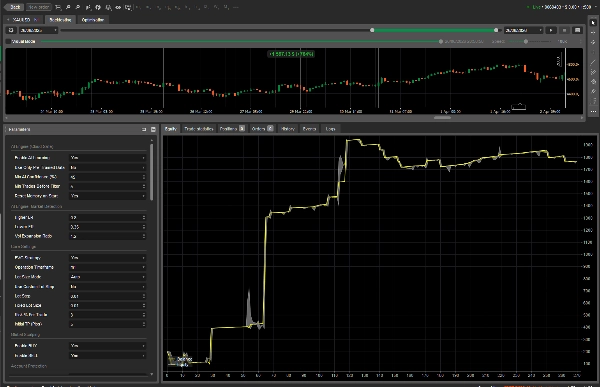Image resolution: width=600 pixels, height=387 pixels.
Task: Switch to the Optimization tab
Action: [x=93, y=20]
